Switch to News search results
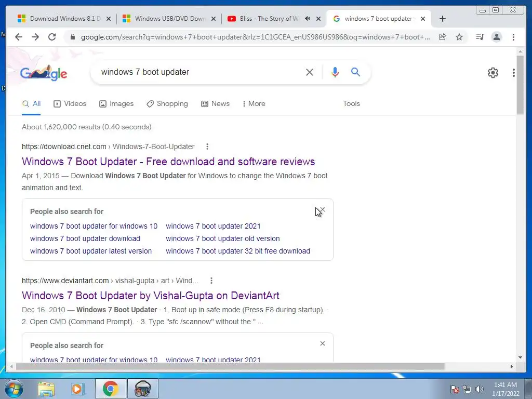This screenshot has width=532, height=399. pyautogui.click(x=216, y=104)
